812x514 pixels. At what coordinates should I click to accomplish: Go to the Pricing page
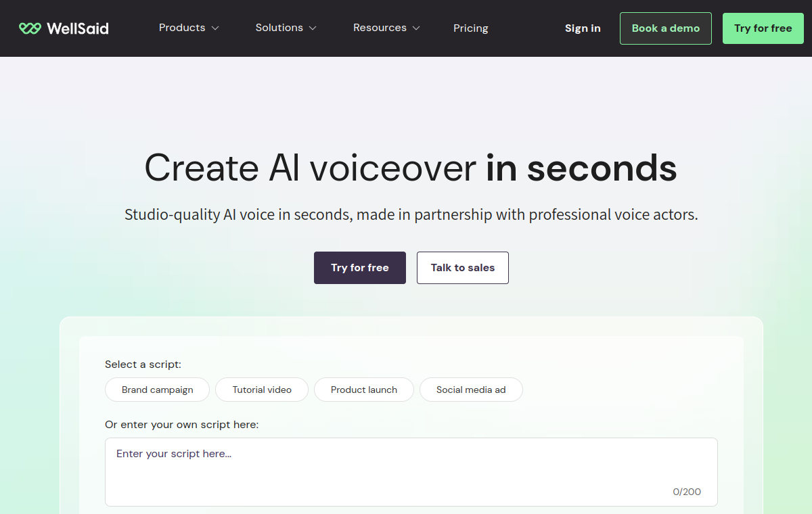pyautogui.click(x=471, y=28)
